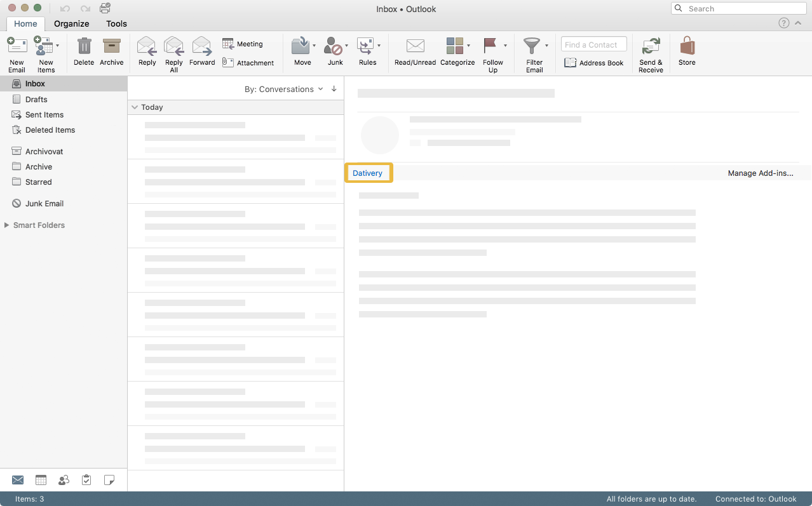Screen dimensions: 812x506
Task: Toggle the sort order arrow
Action: click(x=334, y=89)
